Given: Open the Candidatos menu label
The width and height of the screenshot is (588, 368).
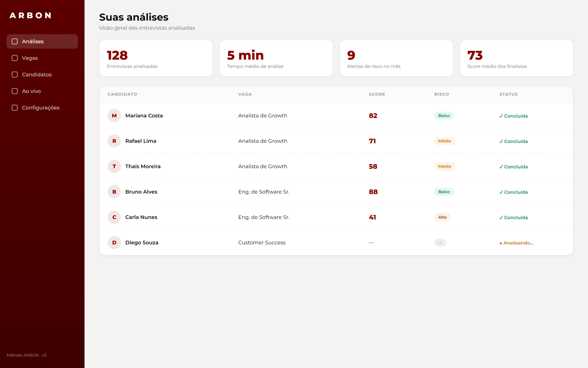Looking at the screenshot, I should [x=37, y=75].
